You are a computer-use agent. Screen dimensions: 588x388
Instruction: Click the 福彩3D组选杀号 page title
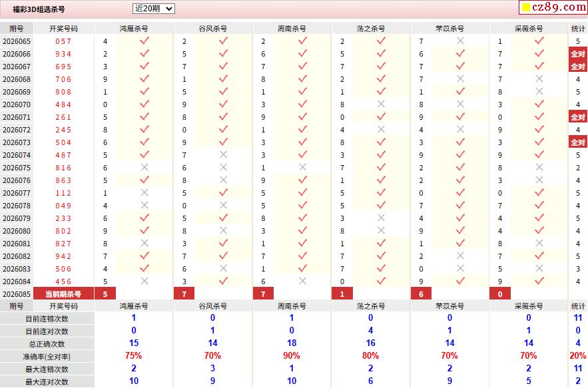point(39,9)
